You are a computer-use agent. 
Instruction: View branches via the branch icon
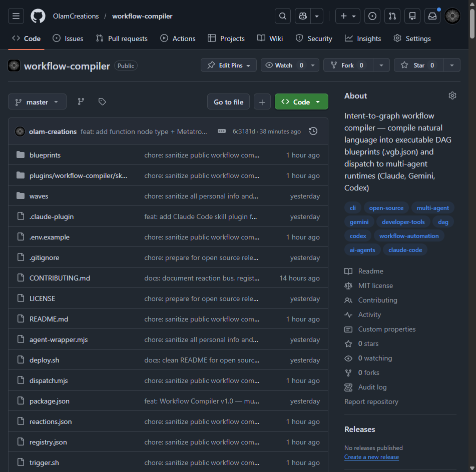click(81, 101)
